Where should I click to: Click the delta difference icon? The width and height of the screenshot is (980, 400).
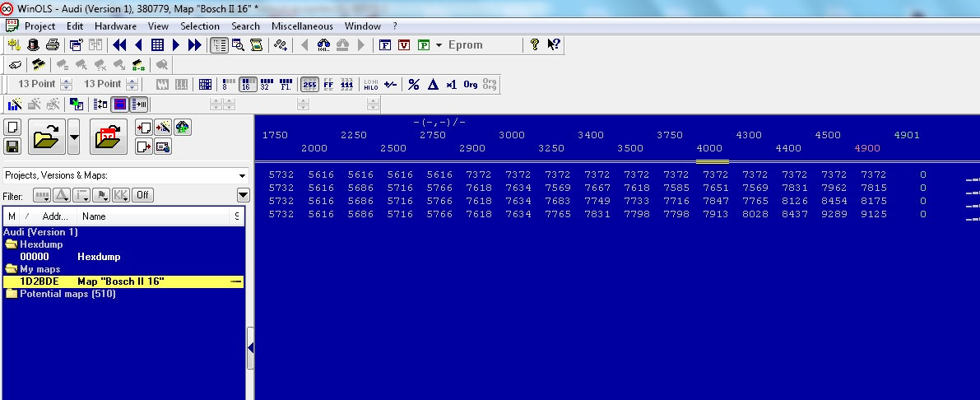433,84
